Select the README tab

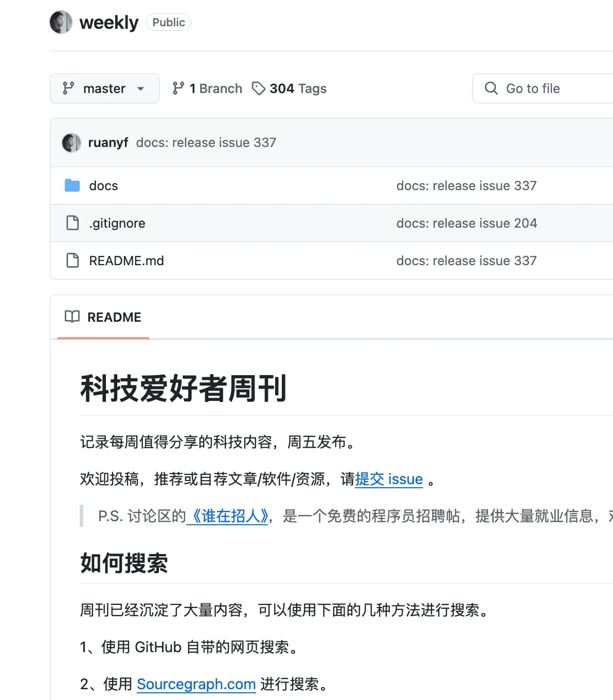point(103,317)
